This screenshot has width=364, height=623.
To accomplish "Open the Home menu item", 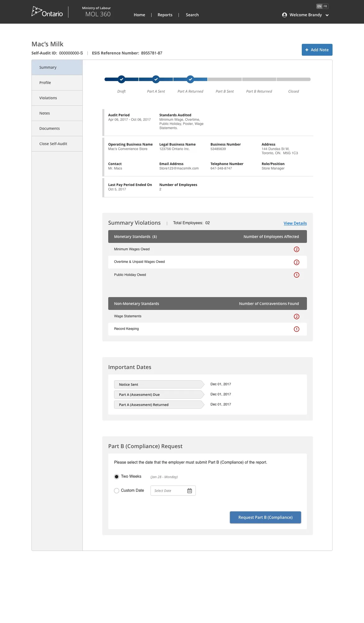I will pyautogui.click(x=139, y=15).
